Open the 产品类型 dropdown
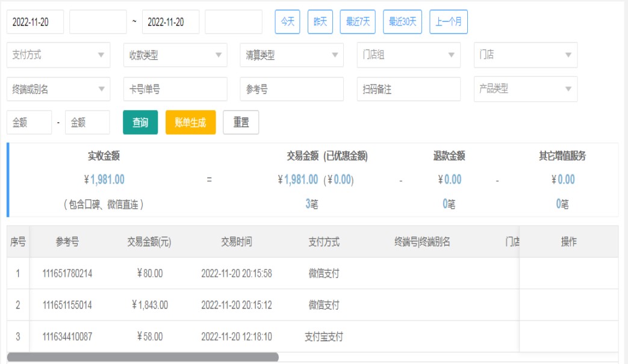Viewport: 628px width, 364px height. (525, 89)
